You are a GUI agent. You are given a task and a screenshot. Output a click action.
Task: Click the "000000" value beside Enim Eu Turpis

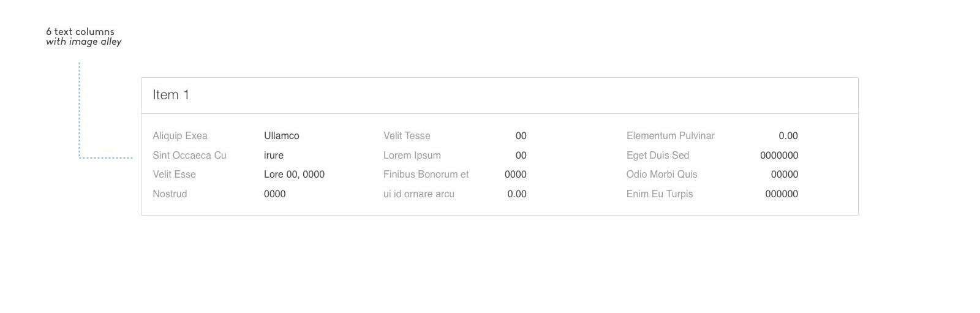(x=782, y=194)
